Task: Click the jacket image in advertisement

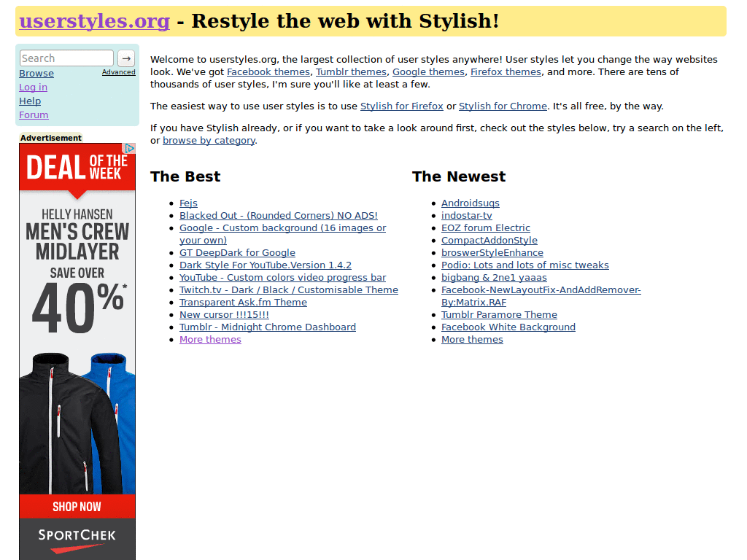Action: click(77, 423)
